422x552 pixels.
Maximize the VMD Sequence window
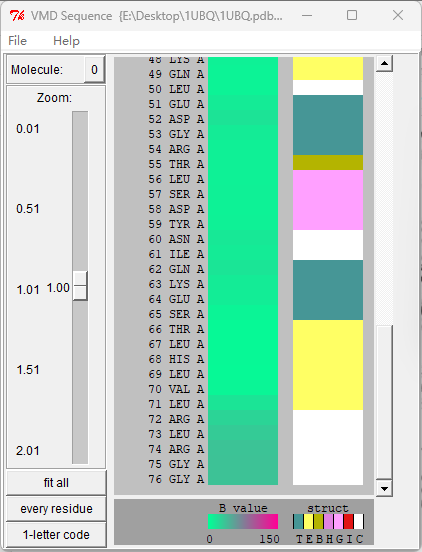click(352, 15)
